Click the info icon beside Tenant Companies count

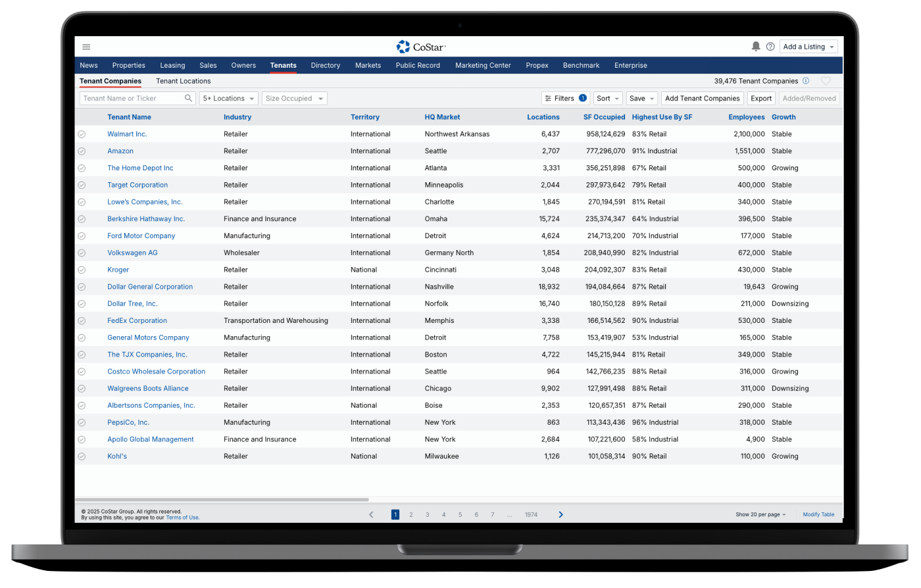[805, 81]
